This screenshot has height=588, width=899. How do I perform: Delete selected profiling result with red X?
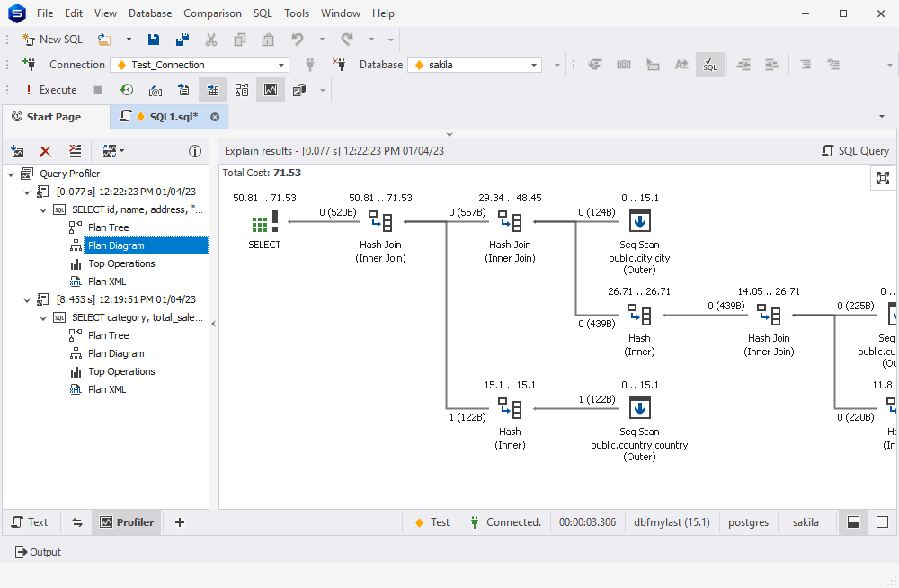pos(45,151)
